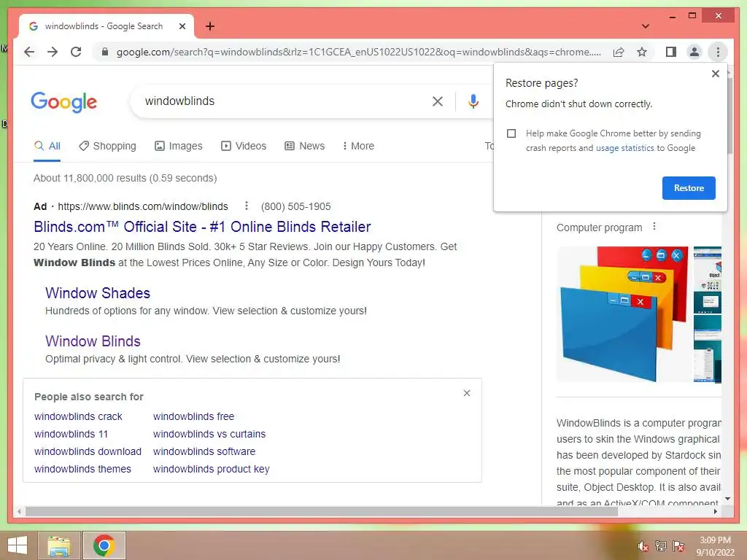Search for windowblinds crack
The height and width of the screenshot is (560, 747).
point(78,416)
